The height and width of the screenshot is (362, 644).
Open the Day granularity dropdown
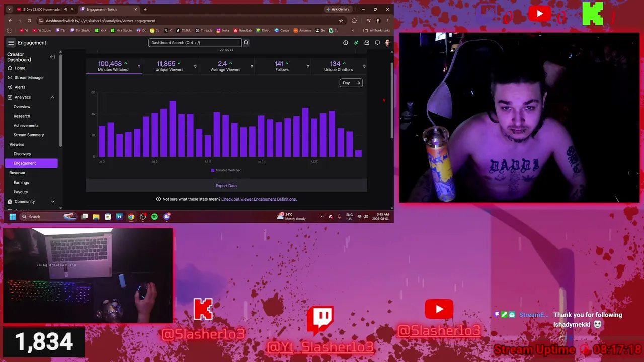(x=351, y=83)
